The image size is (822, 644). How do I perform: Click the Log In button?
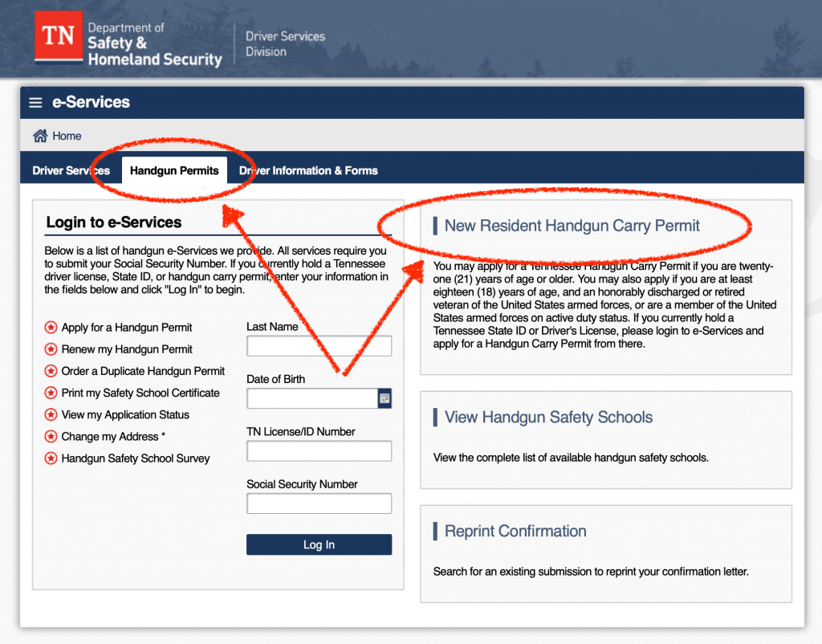click(x=319, y=544)
